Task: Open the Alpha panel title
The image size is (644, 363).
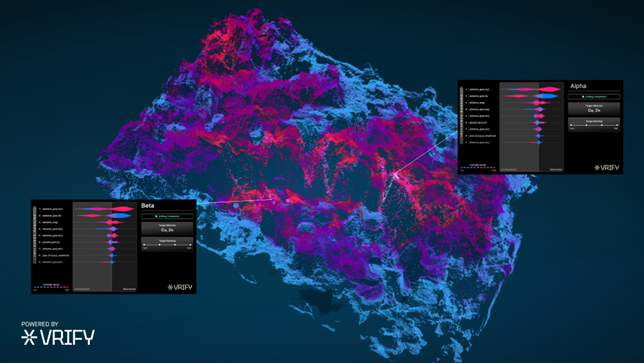Action: click(578, 86)
